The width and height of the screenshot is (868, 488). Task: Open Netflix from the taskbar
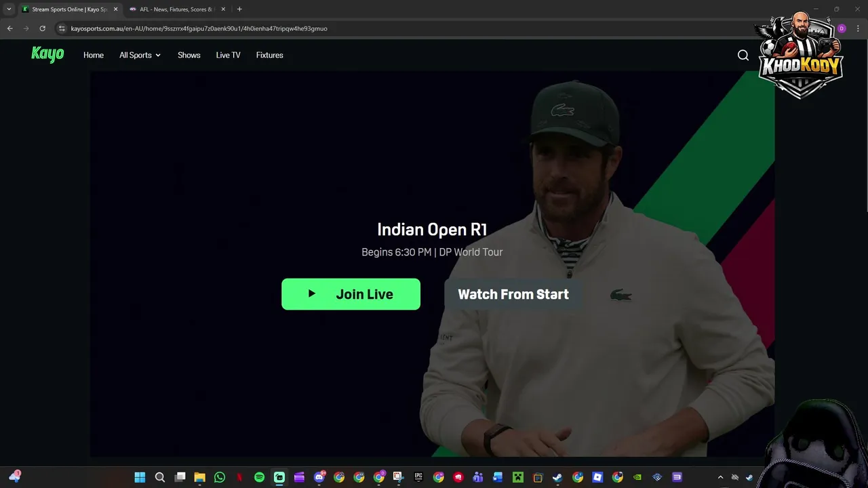(239, 477)
